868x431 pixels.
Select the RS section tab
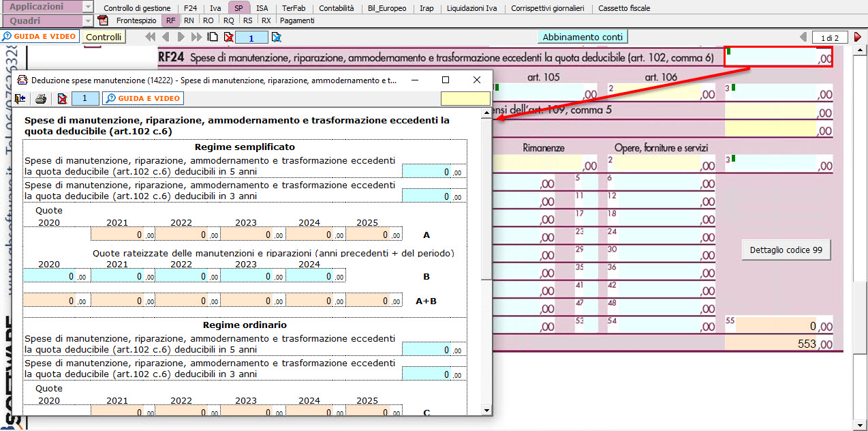pyautogui.click(x=247, y=20)
